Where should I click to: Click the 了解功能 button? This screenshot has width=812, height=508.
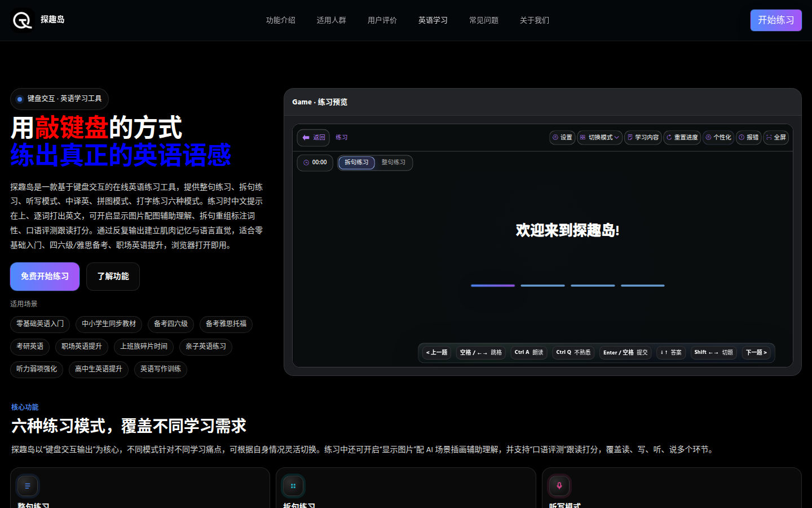point(113,277)
